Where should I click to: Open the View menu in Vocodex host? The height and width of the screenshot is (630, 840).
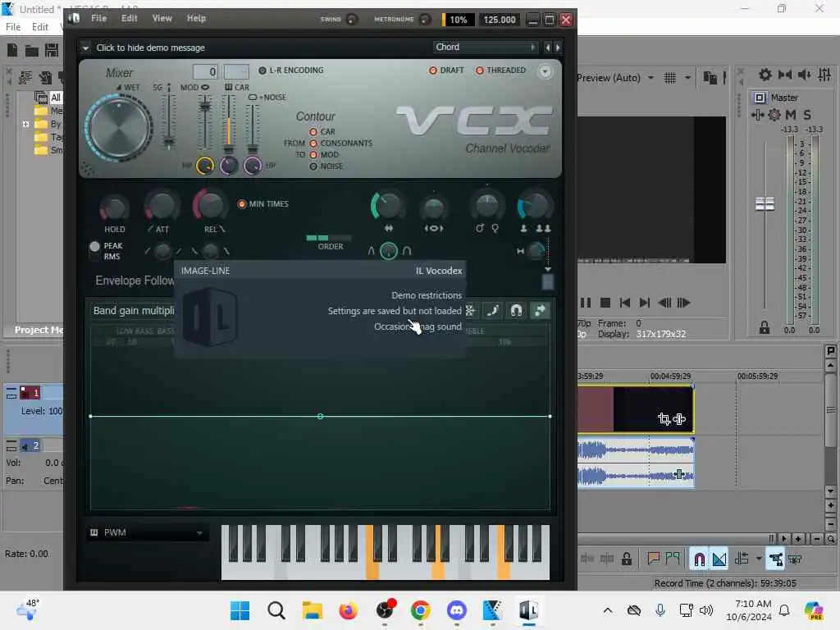pyautogui.click(x=162, y=18)
